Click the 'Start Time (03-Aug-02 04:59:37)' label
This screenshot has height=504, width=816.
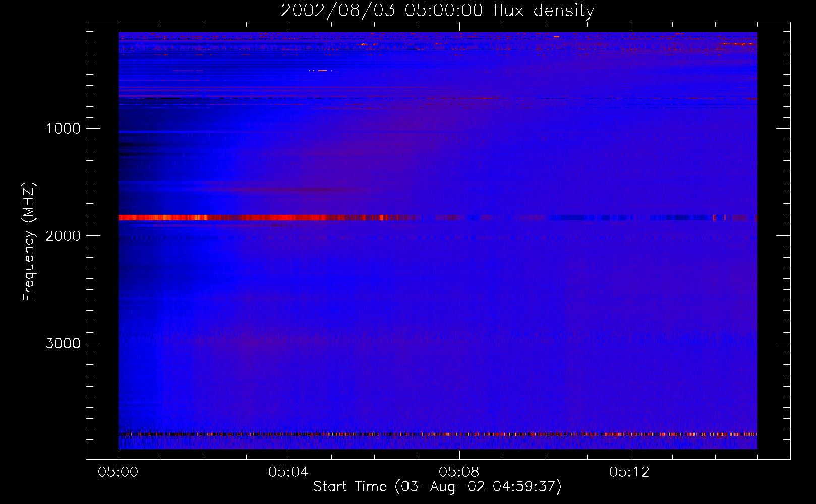click(x=437, y=487)
